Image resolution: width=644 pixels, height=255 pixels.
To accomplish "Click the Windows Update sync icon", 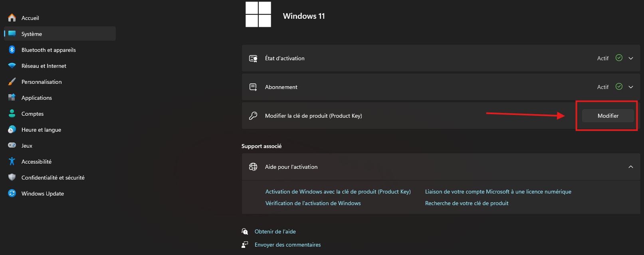I will click(12, 193).
